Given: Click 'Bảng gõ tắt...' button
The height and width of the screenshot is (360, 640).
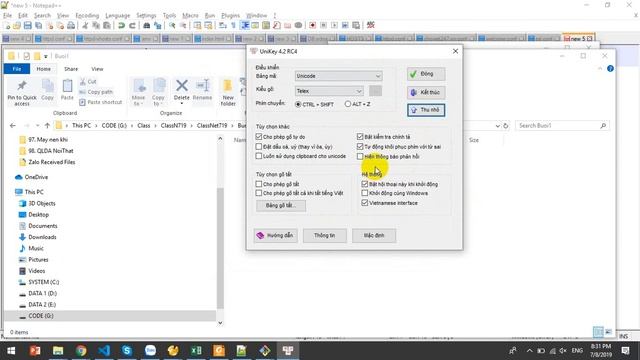Looking at the screenshot, I should tap(281, 205).
